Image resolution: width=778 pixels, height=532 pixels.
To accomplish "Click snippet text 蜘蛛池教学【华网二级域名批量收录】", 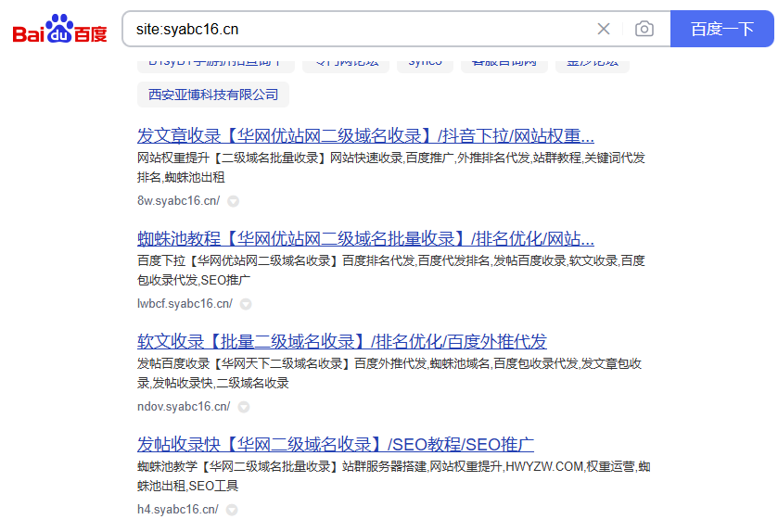I will pyautogui.click(x=238, y=466).
